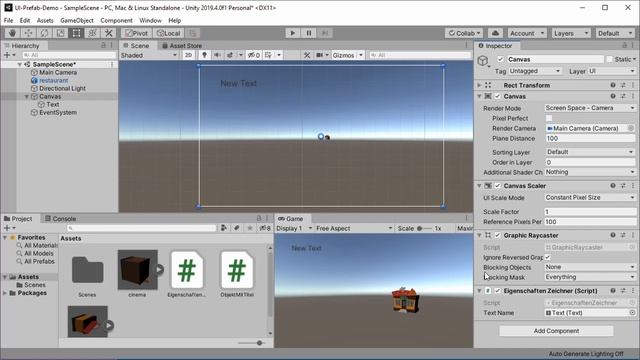Select the Rect Transform tool

(76, 33)
